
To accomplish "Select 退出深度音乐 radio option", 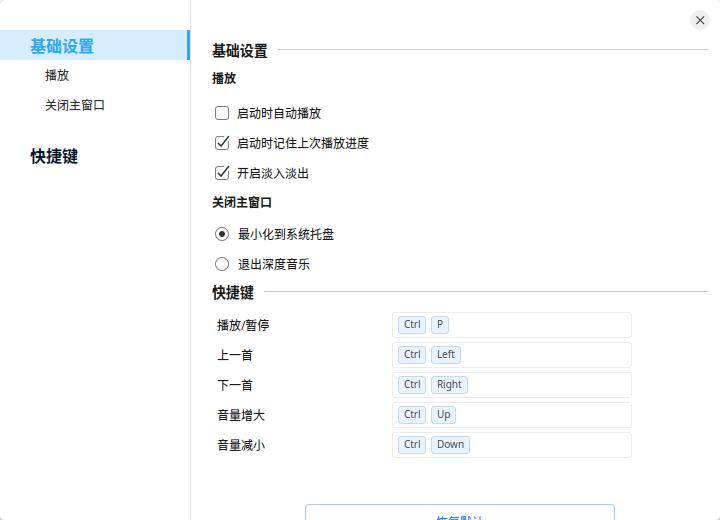I will pos(222,264).
